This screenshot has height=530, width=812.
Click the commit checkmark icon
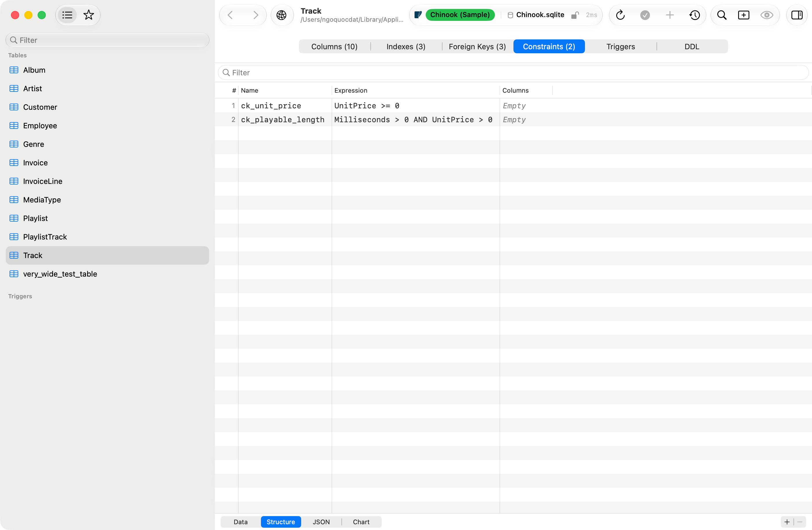(645, 15)
